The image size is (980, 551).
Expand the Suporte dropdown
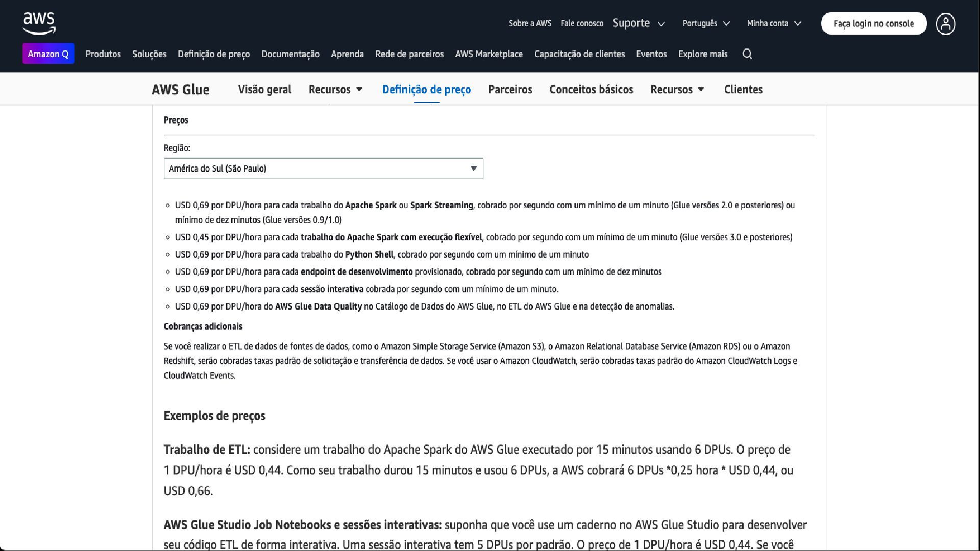click(x=638, y=23)
